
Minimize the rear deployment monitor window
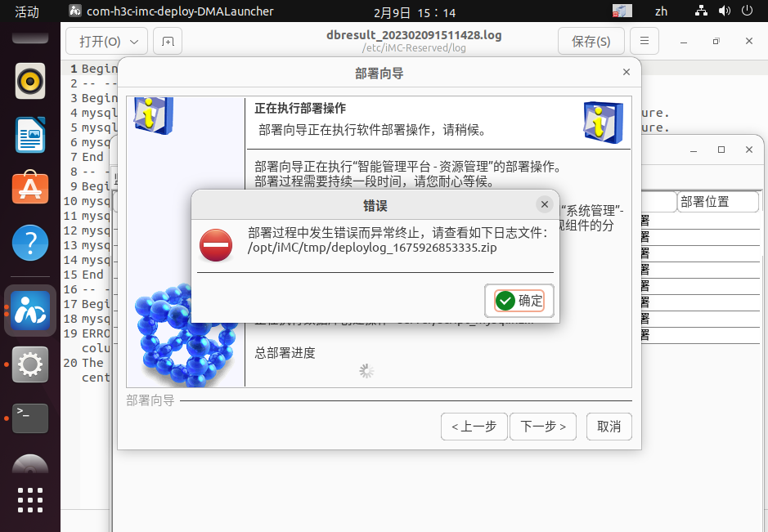pos(693,150)
